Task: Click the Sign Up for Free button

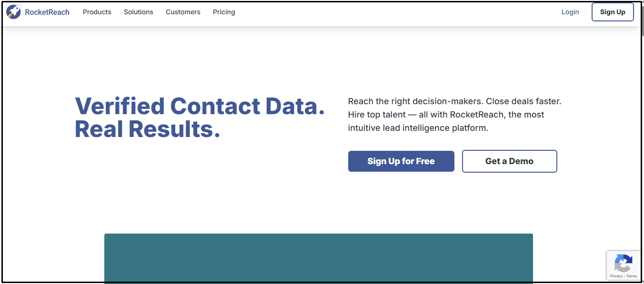Action: click(x=401, y=161)
